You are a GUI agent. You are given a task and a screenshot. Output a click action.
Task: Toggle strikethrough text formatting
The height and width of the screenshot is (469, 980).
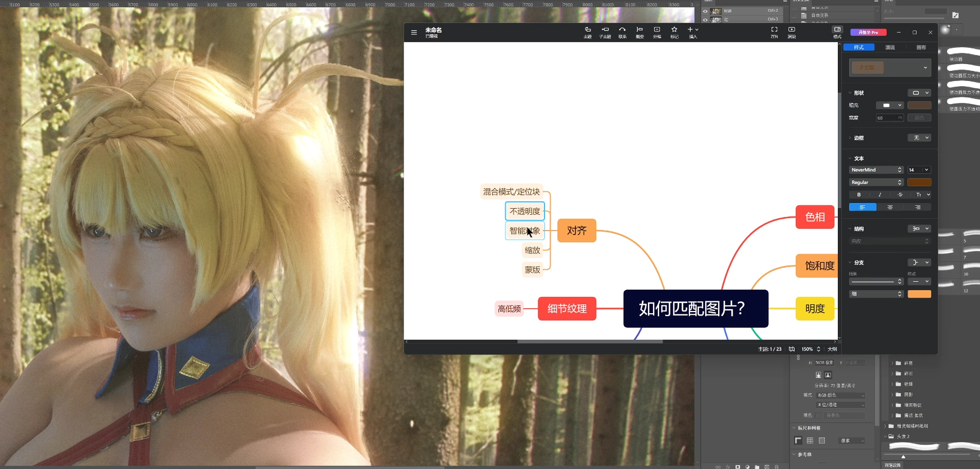pyautogui.click(x=900, y=195)
